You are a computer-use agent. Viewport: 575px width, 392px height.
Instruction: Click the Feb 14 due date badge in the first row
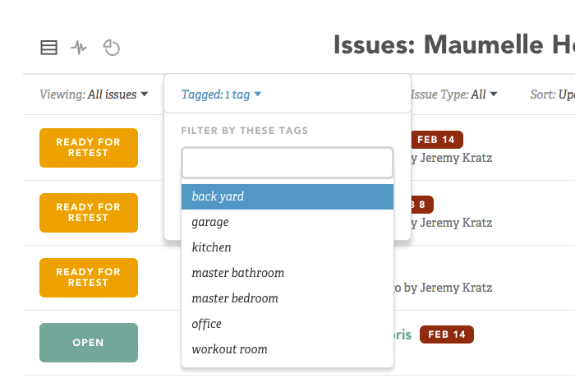click(x=436, y=139)
